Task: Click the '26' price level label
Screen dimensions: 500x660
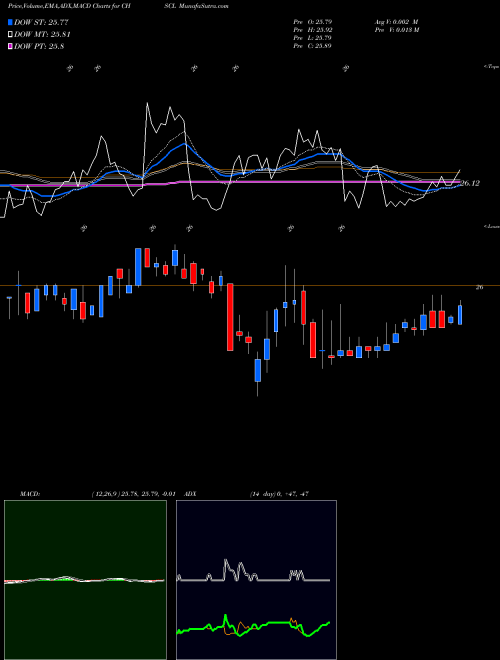Action: 479,287
